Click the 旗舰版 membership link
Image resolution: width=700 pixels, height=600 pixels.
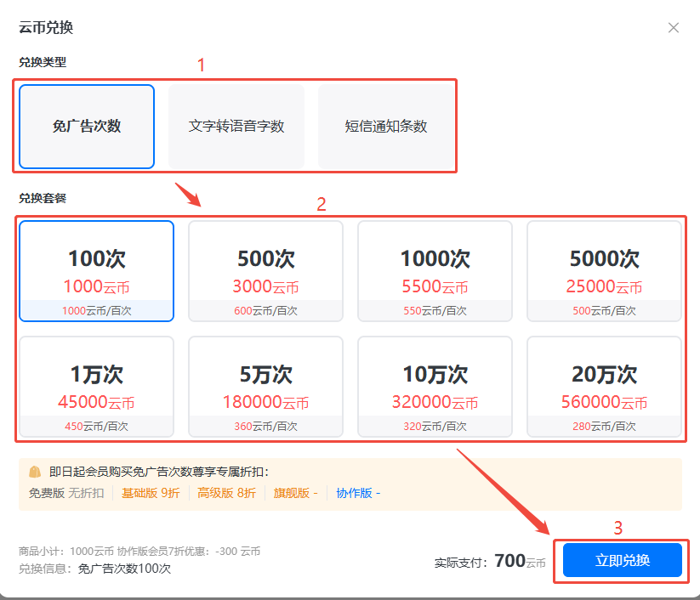[294, 493]
